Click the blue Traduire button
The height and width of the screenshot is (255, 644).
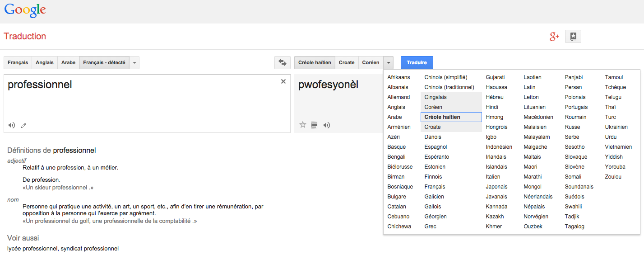(417, 63)
